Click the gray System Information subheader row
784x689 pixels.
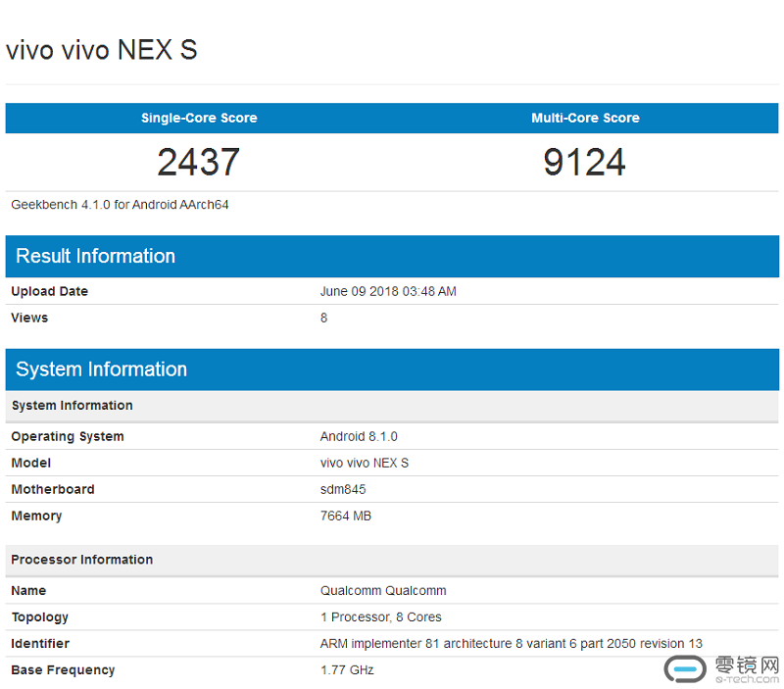pos(392,406)
